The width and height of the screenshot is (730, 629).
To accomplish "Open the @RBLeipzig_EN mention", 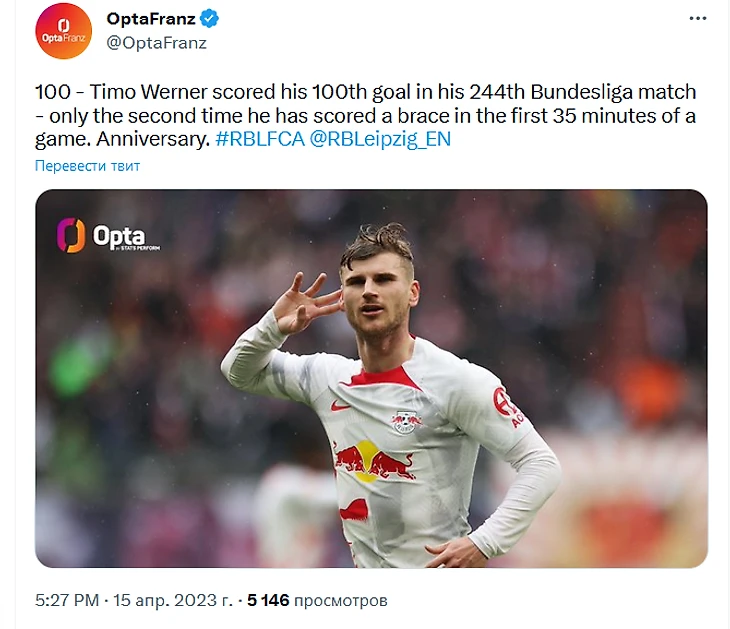I will [x=381, y=139].
